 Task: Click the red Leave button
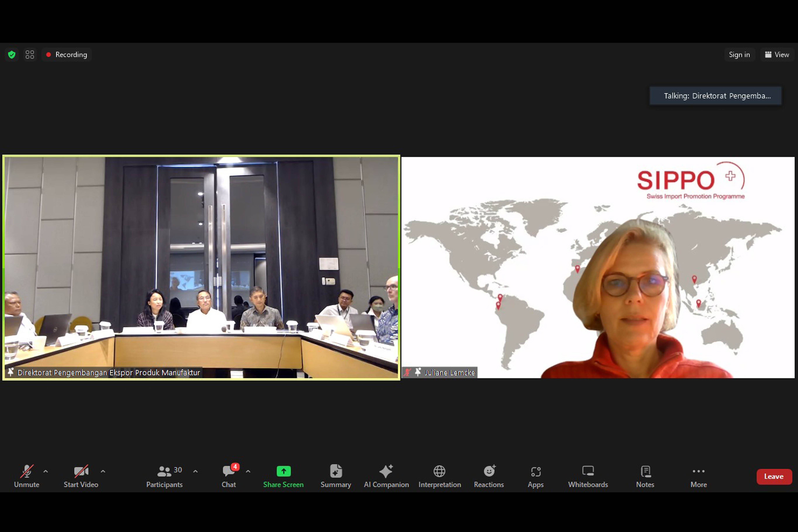pos(774,477)
